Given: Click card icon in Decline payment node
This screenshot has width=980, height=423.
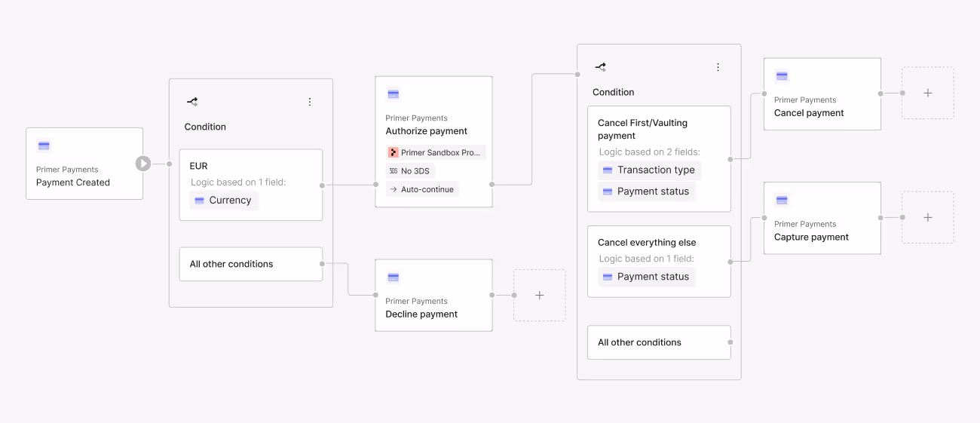Looking at the screenshot, I should tap(393, 277).
